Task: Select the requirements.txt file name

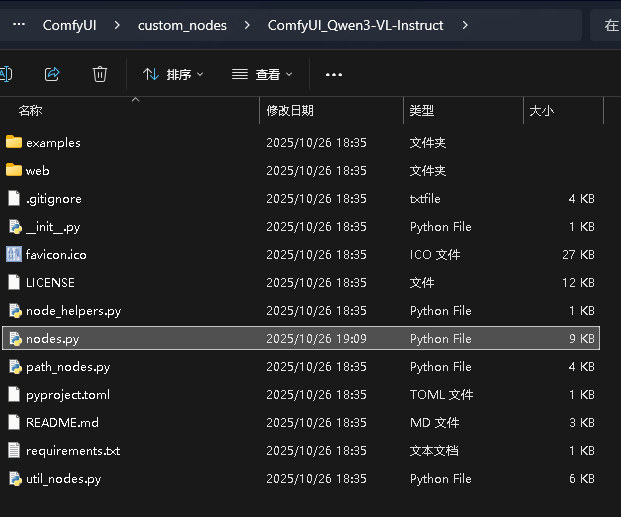Action: tap(73, 451)
